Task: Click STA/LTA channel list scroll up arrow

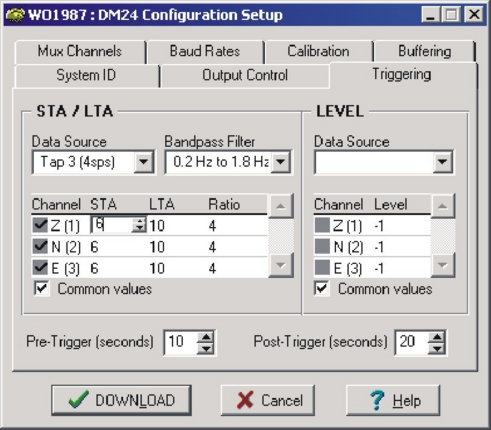Action: 281,206
